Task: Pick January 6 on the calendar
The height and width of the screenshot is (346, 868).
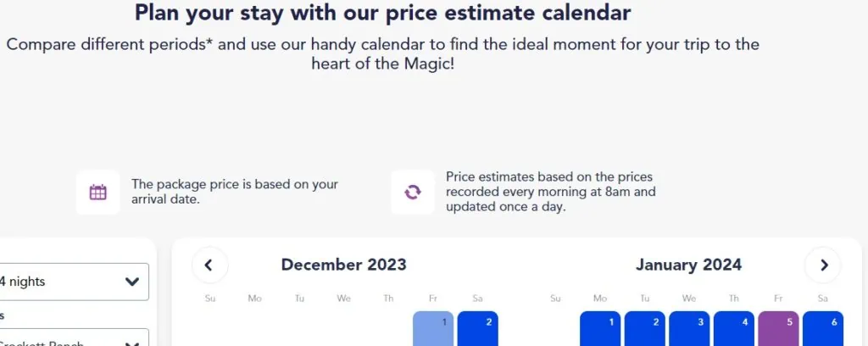Action: pyautogui.click(x=823, y=329)
